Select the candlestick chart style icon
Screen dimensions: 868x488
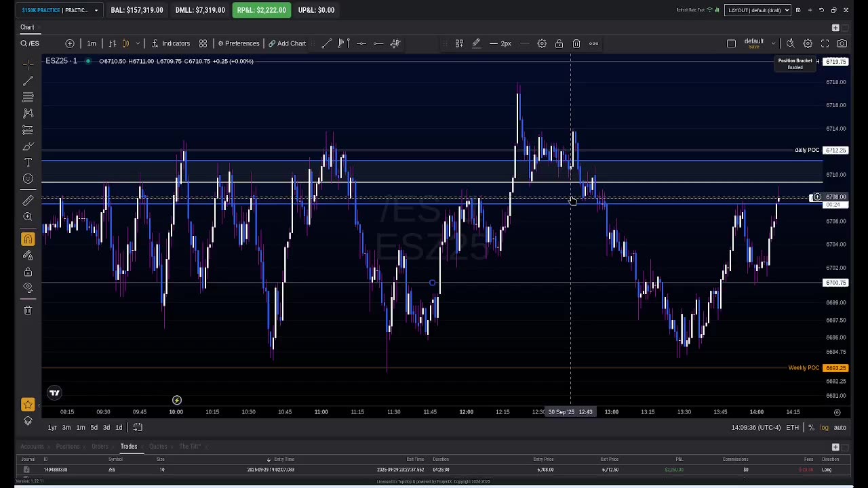(x=125, y=43)
